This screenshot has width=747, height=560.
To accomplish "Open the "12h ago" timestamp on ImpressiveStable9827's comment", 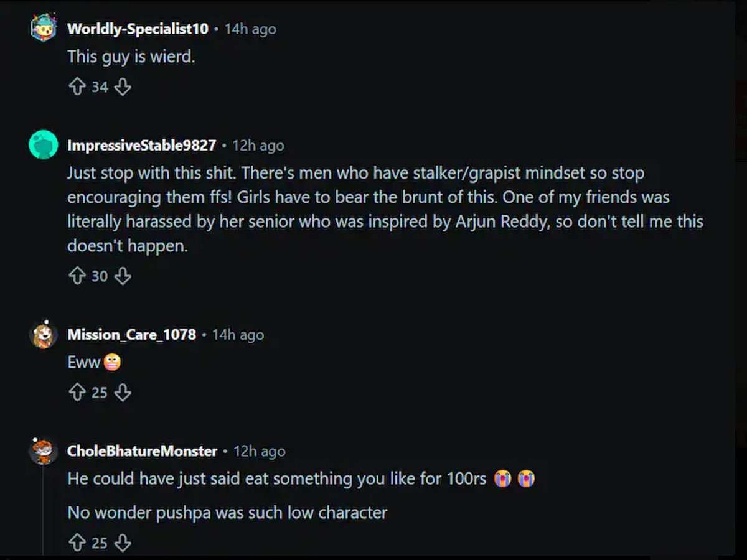I will point(258,146).
